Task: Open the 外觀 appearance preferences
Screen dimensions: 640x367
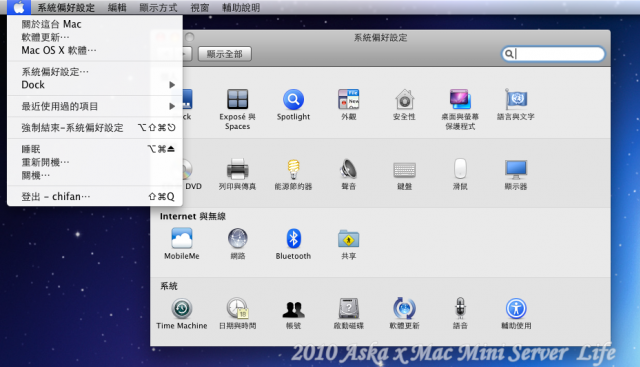Action: [349, 105]
